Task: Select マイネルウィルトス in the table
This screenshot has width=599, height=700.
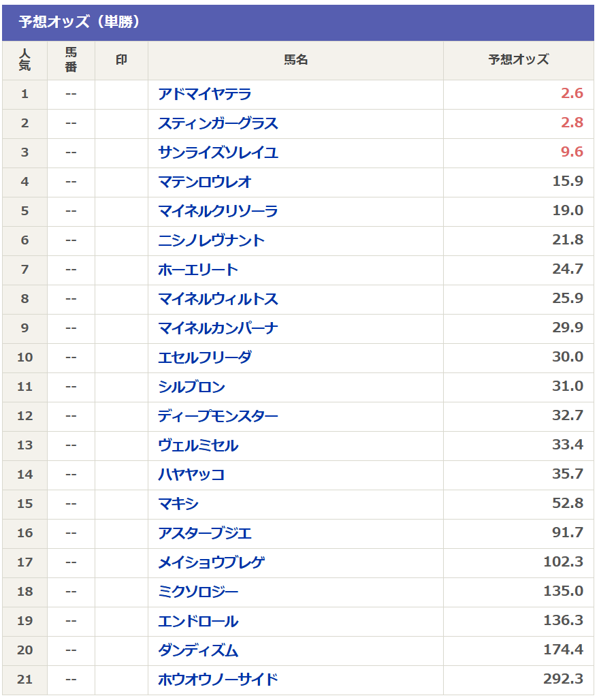Action: coord(218,299)
